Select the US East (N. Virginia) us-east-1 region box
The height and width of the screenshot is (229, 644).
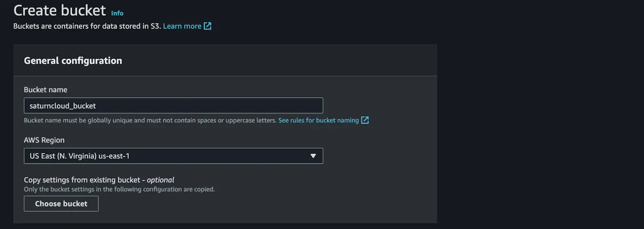point(173,156)
